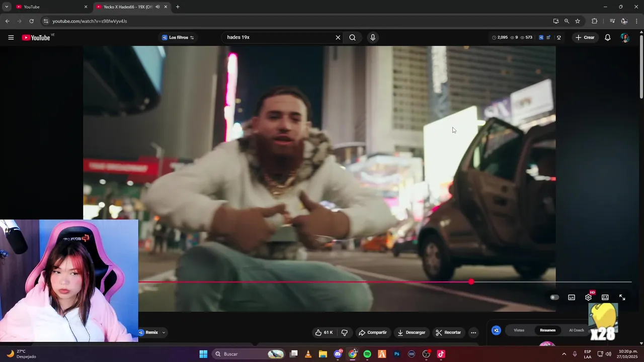Close the first YouTube browser tab
Image resolution: width=644 pixels, height=362 pixels.
pos(86,7)
